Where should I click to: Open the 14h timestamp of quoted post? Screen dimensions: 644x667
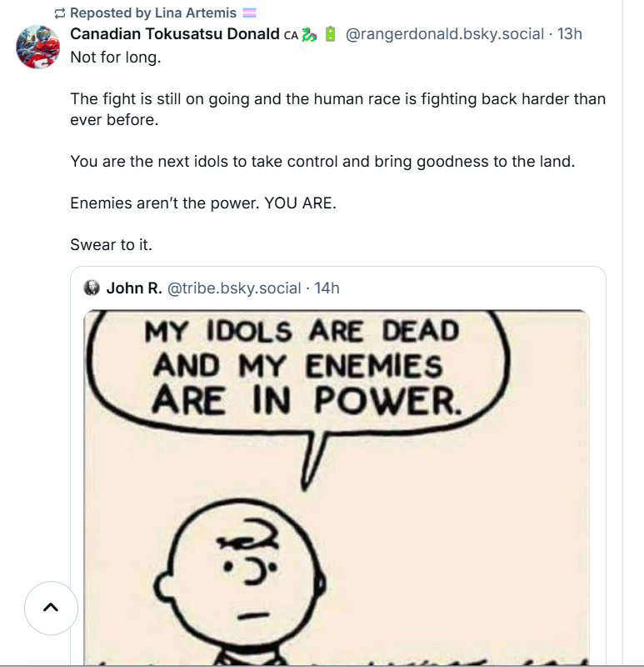(x=327, y=288)
